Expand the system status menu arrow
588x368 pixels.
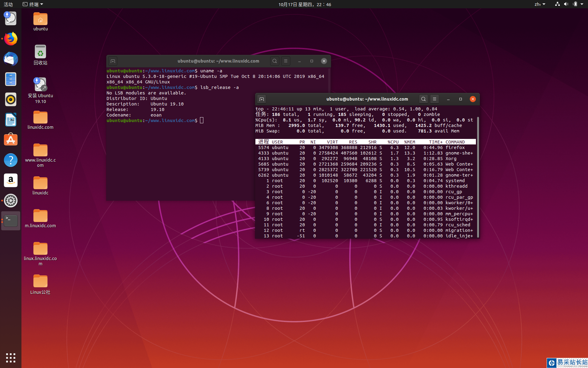click(x=582, y=4)
